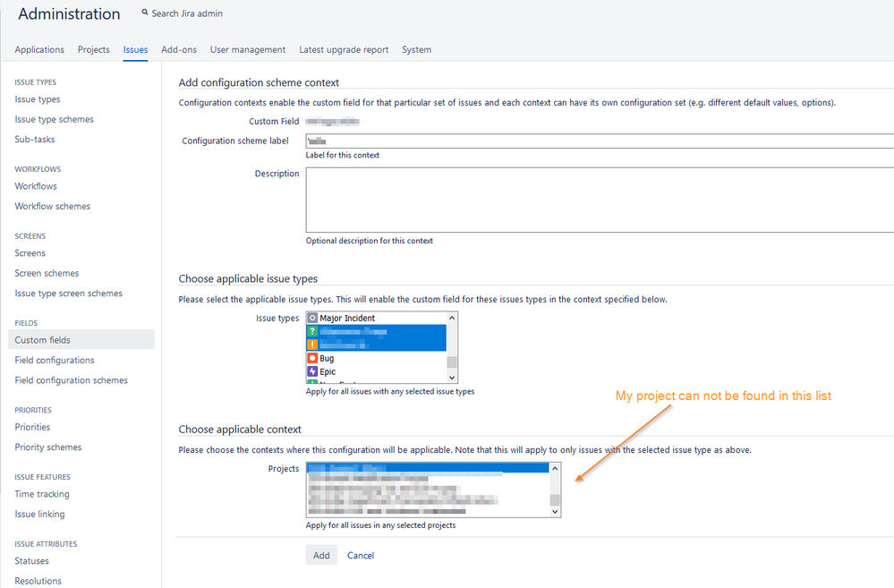
Task: Select 'Major Incident' in Issue types list
Action: 376,318
